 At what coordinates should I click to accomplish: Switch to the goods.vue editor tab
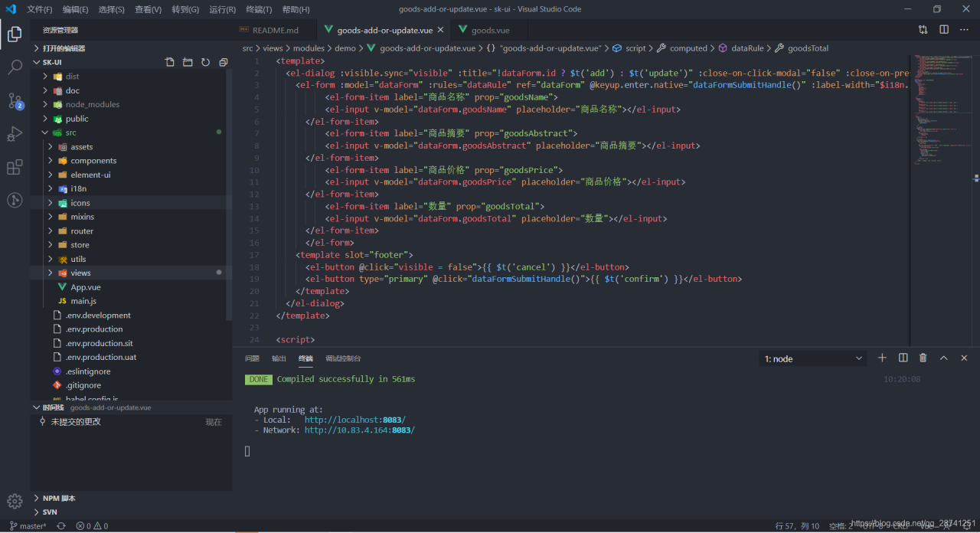click(490, 30)
